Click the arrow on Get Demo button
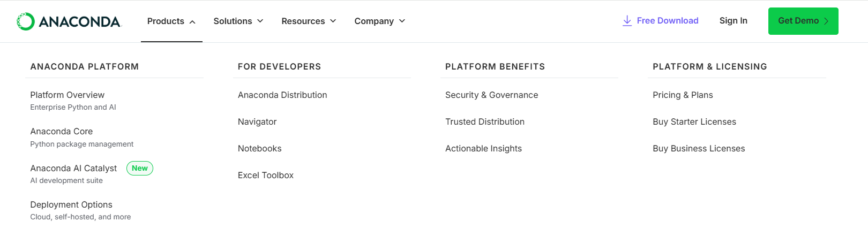868x229 pixels. point(826,21)
